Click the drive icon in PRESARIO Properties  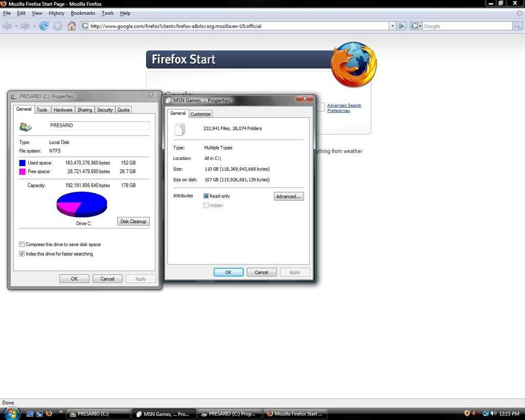(x=26, y=127)
